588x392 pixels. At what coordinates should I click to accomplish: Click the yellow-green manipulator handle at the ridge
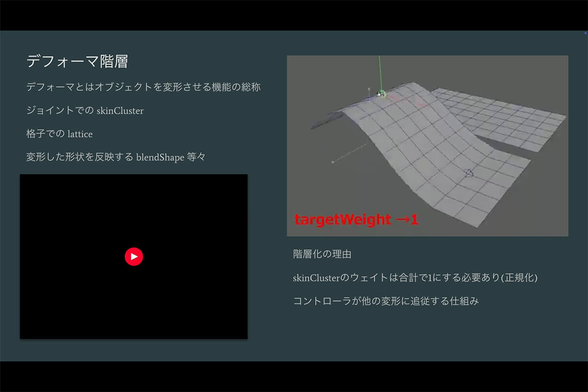point(381,94)
